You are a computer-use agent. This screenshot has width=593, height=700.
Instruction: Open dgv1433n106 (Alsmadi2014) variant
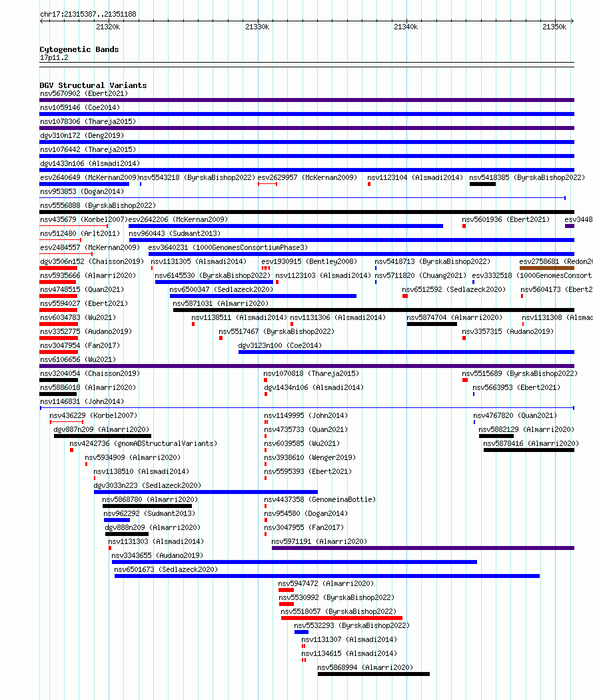90,163
